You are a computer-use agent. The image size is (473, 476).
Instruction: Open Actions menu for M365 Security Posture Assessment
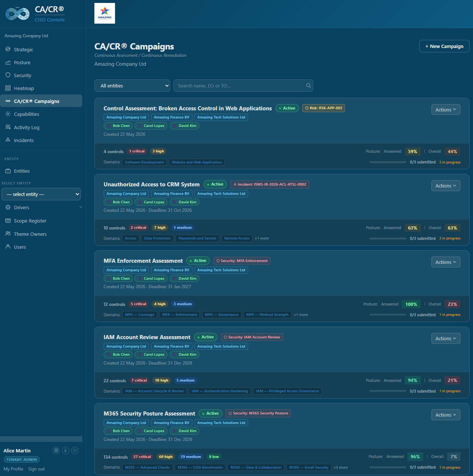(446, 415)
